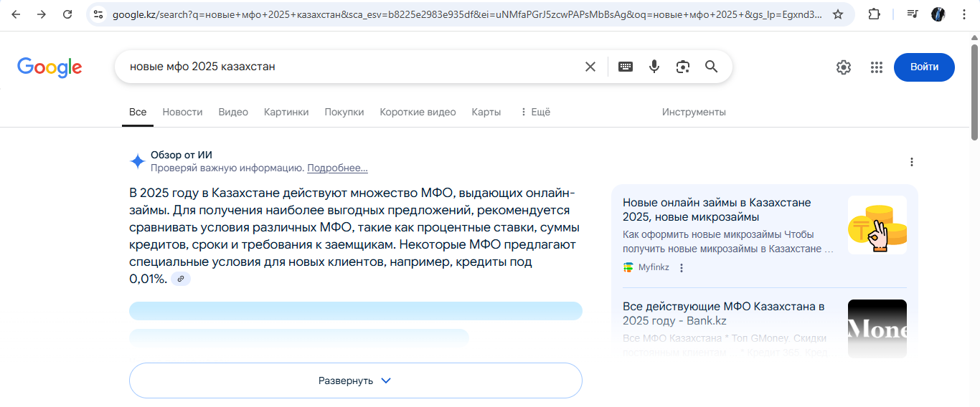Screen dimensions: 980x407
Task: Click the AI overview sparkle icon
Action: (137, 161)
